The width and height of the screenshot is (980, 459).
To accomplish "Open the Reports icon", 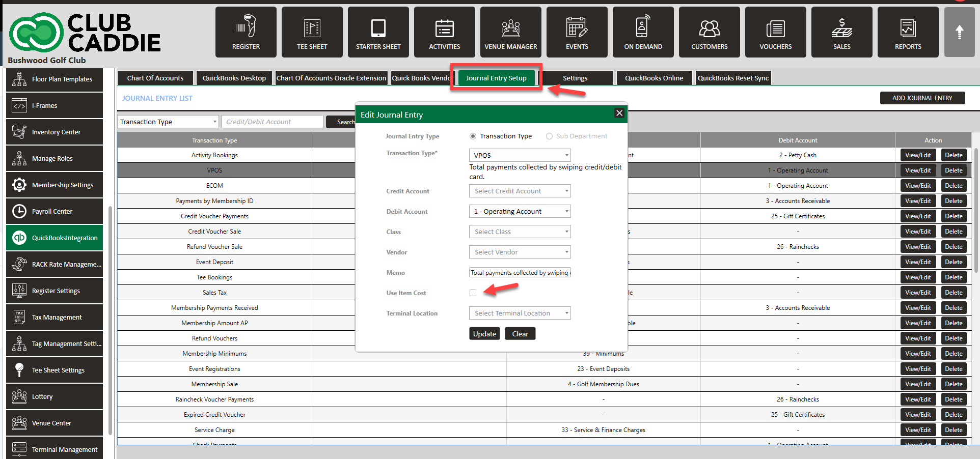I will point(908,32).
